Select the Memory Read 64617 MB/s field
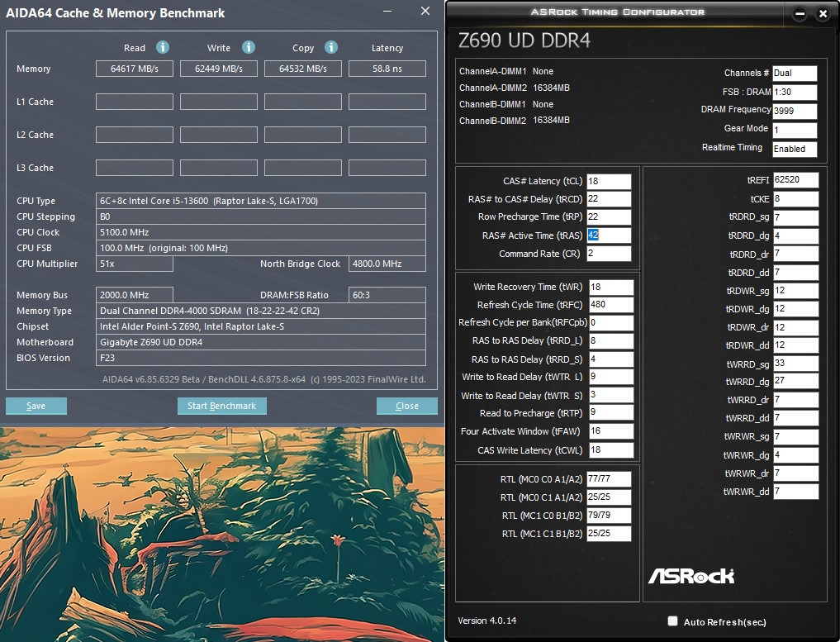Screen dimensions: 840x642 (x=135, y=69)
